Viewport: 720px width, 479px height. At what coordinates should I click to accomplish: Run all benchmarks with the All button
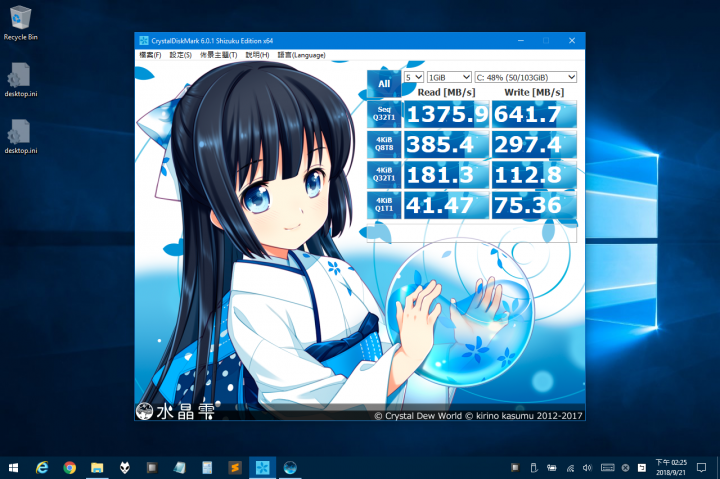pyautogui.click(x=384, y=84)
